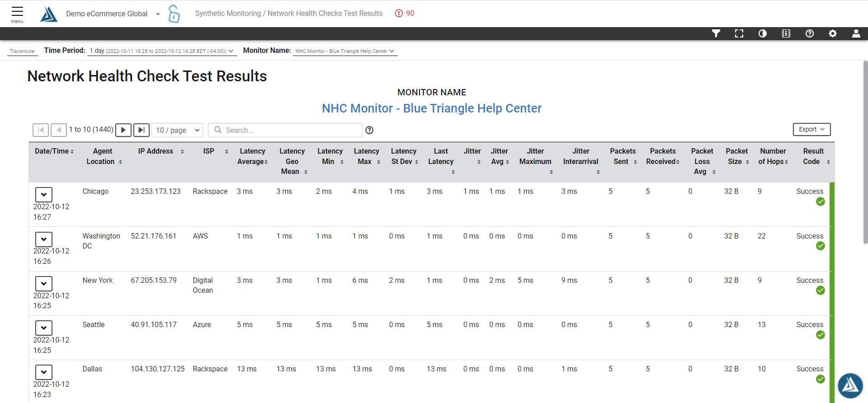Switch to the Traceroute tab
The width and height of the screenshot is (868, 403).
(x=22, y=51)
